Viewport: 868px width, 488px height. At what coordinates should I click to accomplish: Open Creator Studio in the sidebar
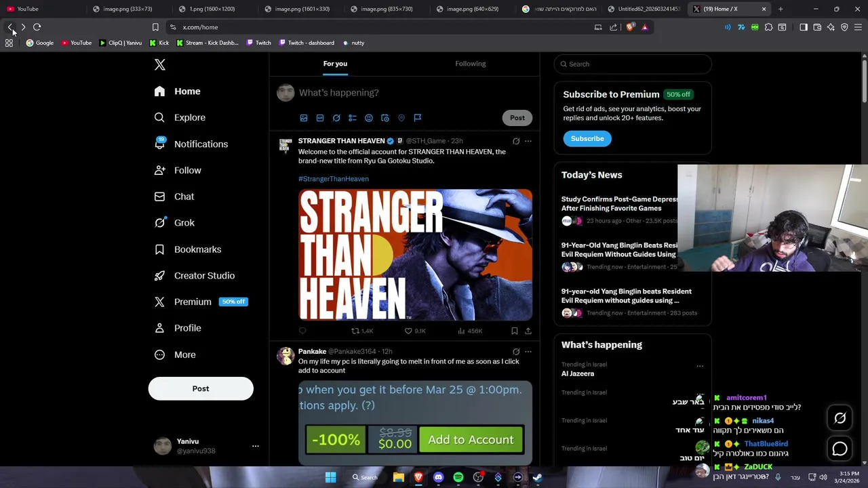click(195, 275)
